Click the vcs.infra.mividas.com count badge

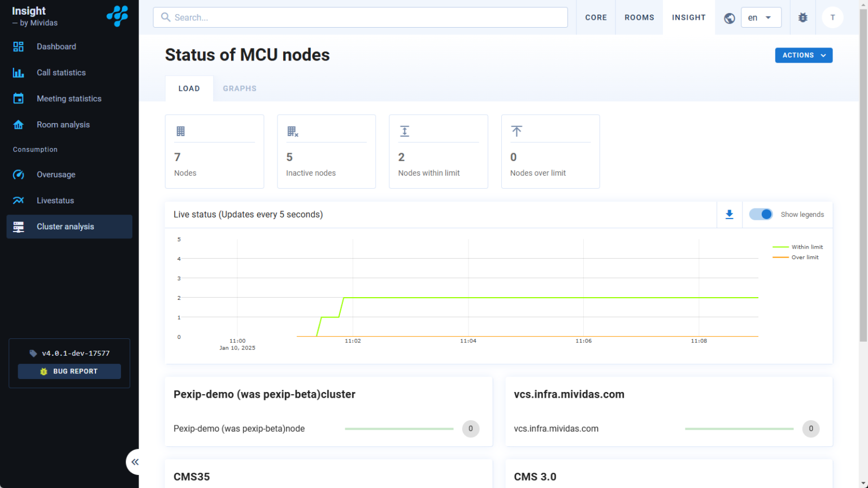pos(811,429)
